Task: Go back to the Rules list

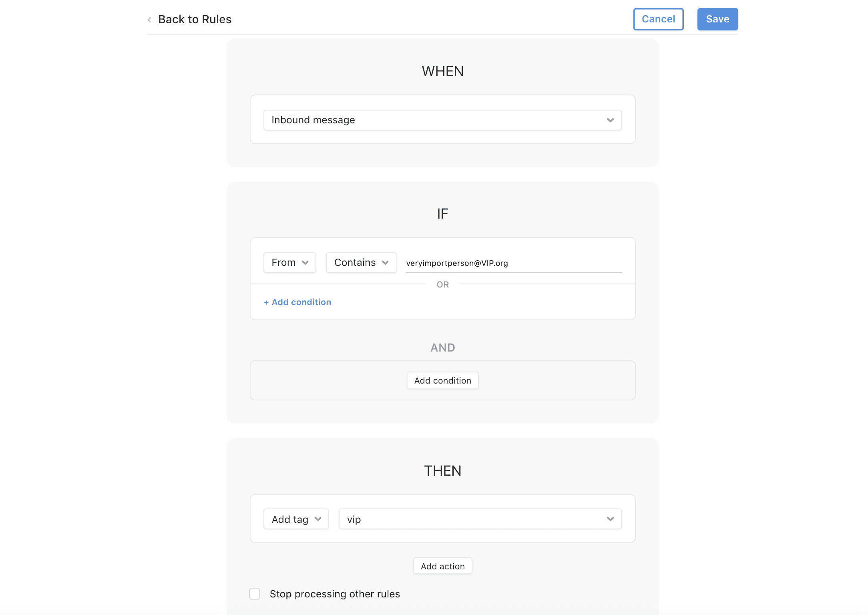Action: [195, 19]
